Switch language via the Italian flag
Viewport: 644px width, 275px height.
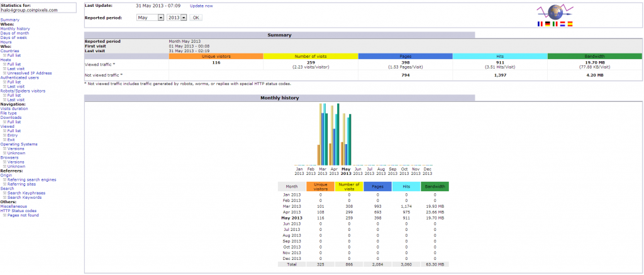(555, 25)
